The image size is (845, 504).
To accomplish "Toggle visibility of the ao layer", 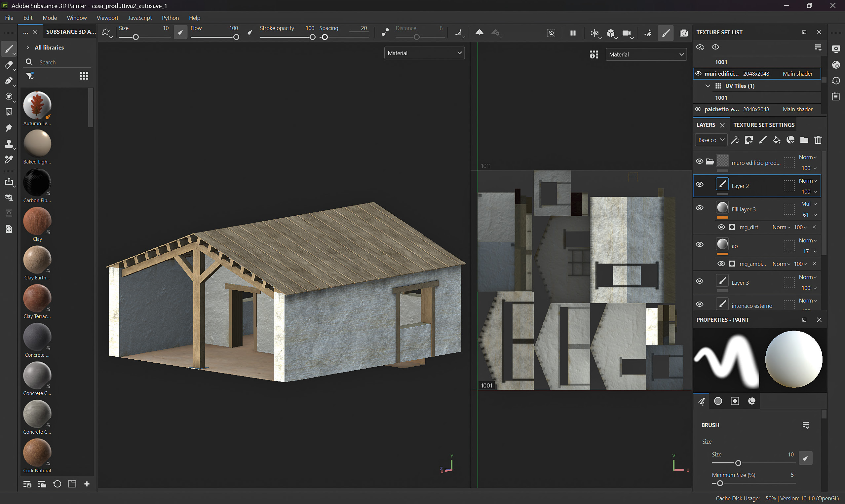I will click(699, 244).
